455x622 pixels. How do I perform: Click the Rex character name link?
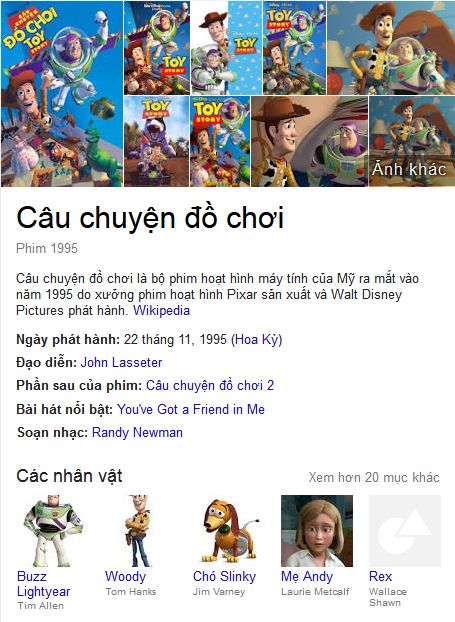pyautogui.click(x=380, y=576)
